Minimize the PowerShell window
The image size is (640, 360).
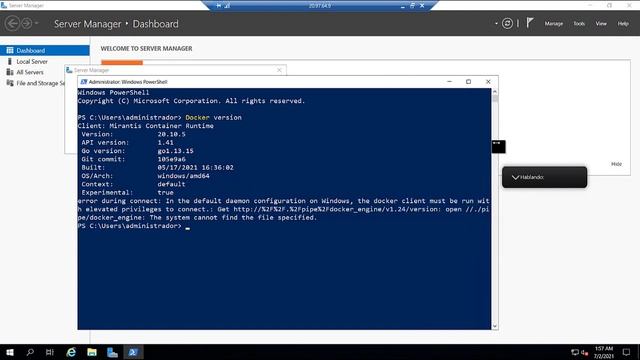coord(449,82)
